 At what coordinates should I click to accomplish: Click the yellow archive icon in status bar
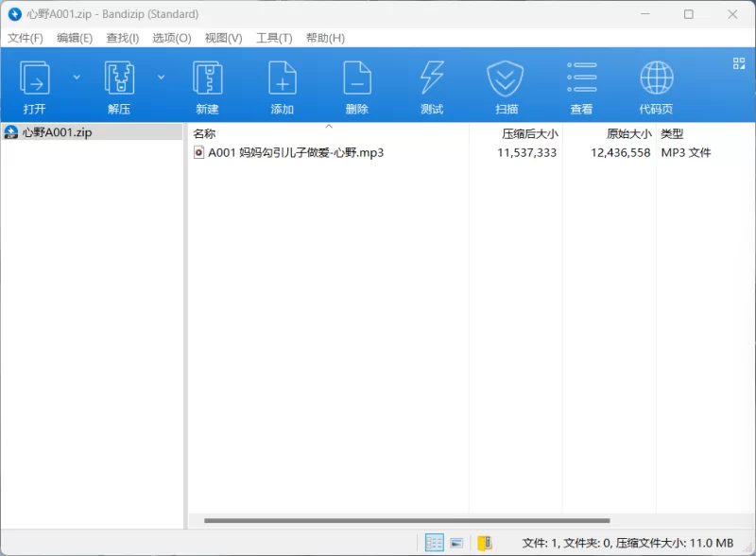tap(485, 543)
